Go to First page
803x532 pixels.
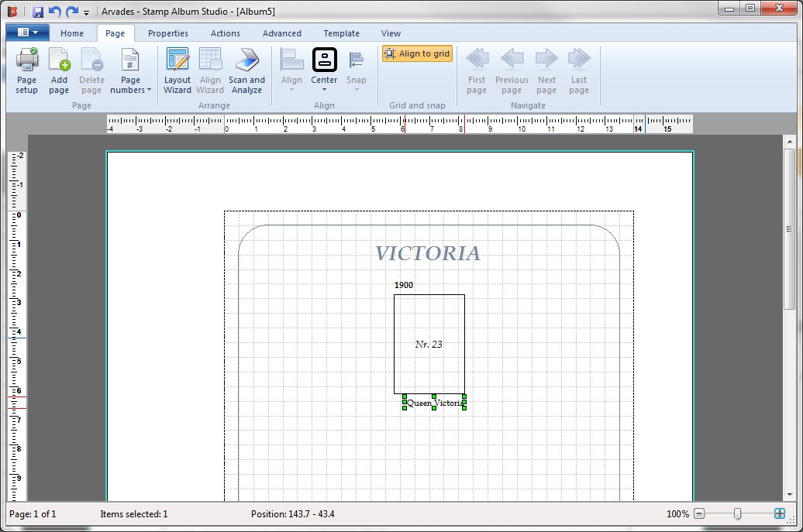pyautogui.click(x=477, y=70)
